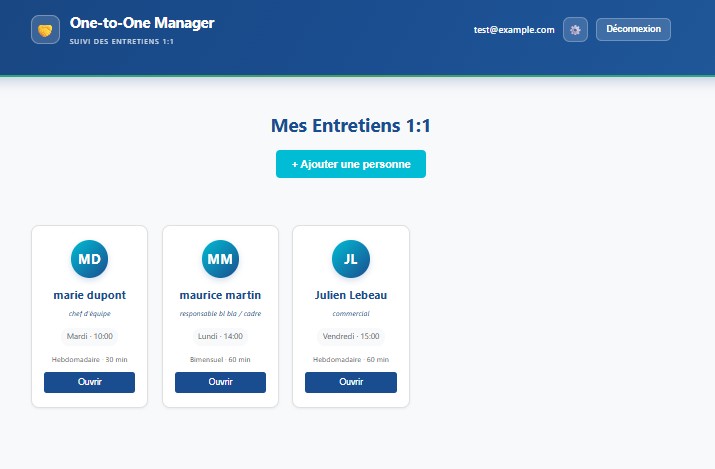Click the responsable bl bla / cadre text

pos(220,314)
